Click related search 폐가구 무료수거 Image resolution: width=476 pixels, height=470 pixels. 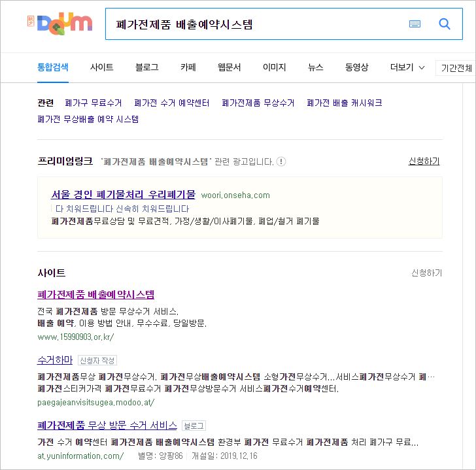93,103
